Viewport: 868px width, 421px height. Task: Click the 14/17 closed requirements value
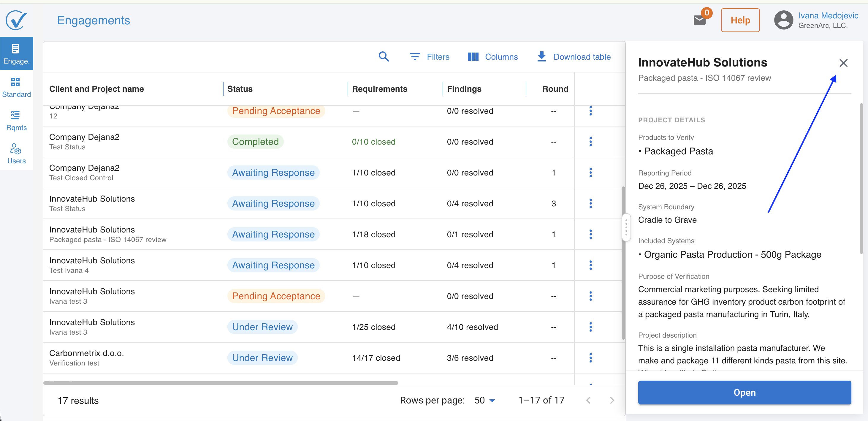(x=376, y=358)
